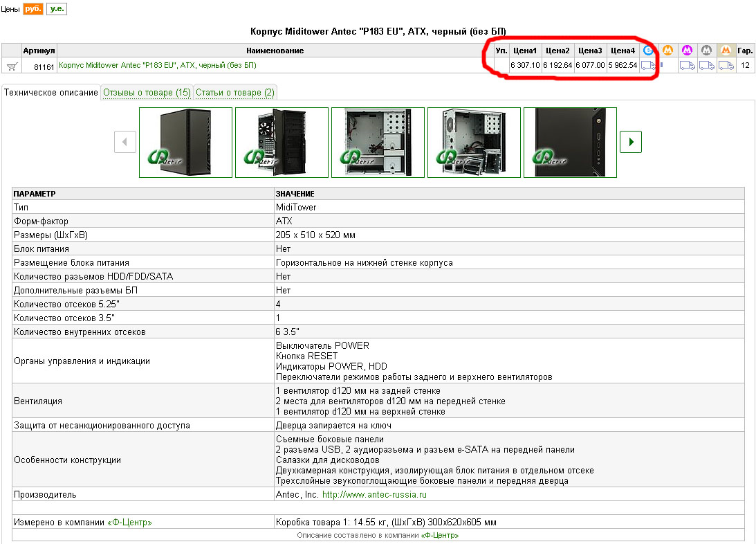This screenshot has width=756, height=544.
Task: Open «Ф-Центр» link in Измерено row
Action: click(129, 523)
